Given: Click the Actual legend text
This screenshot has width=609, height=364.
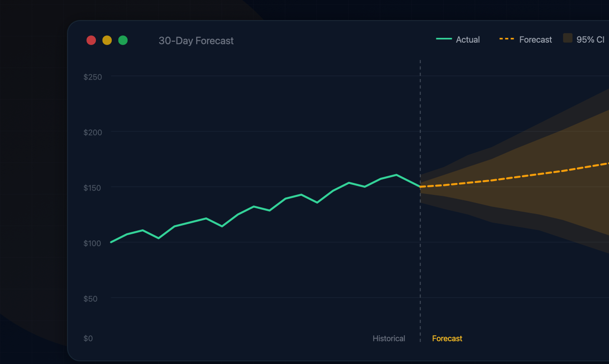Looking at the screenshot, I should pyautogui.click(x=468, y=40).
